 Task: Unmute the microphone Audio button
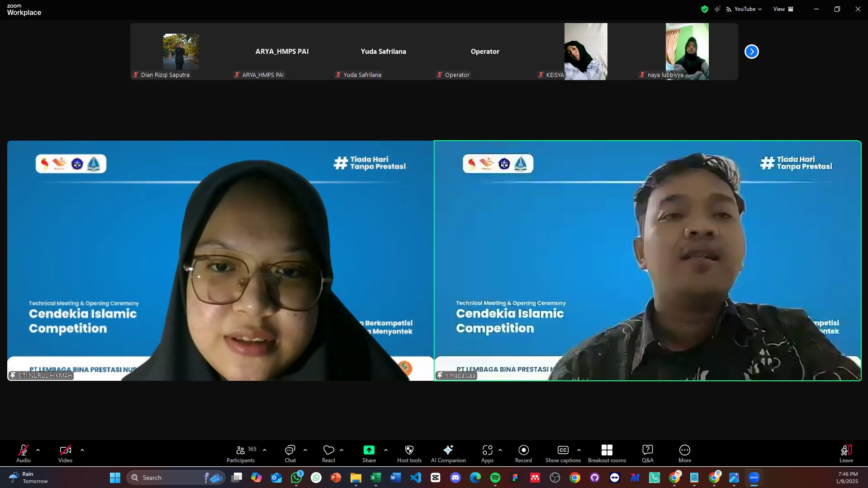(x=24, y=453)
